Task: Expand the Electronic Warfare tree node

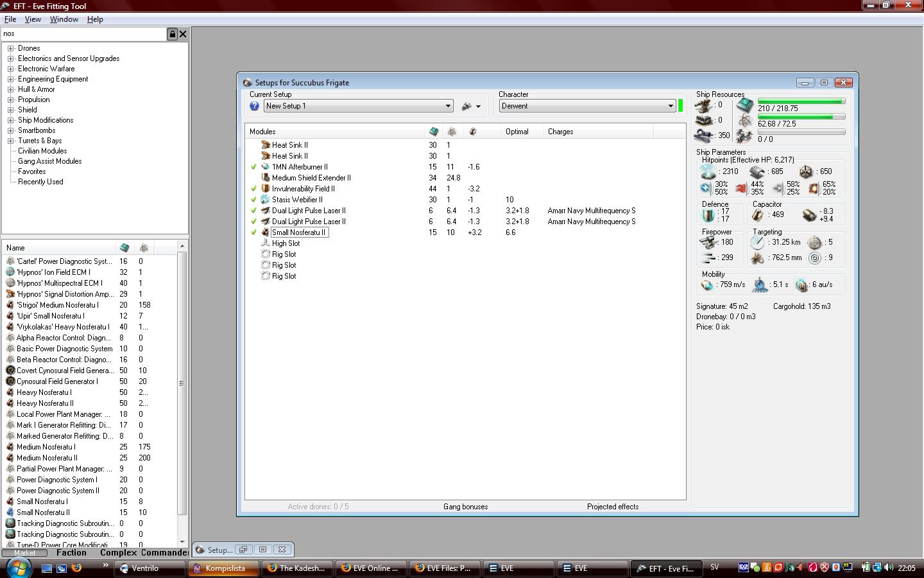Action: pyautogui.click(x=10, y=69)
